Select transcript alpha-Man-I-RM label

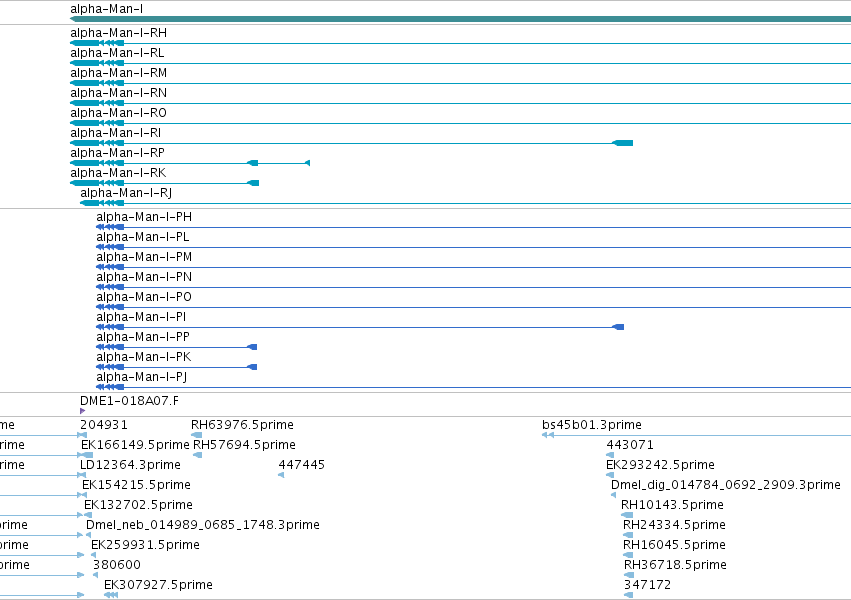[x=118, y=73]
